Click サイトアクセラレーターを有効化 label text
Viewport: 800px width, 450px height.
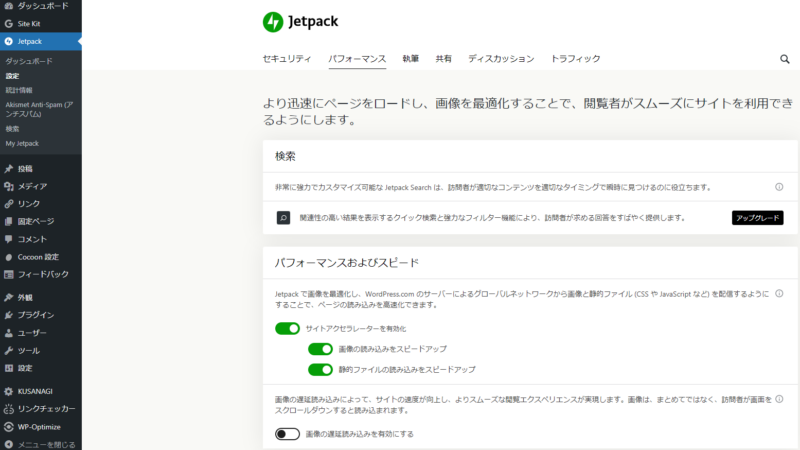[x=356, y=329]
